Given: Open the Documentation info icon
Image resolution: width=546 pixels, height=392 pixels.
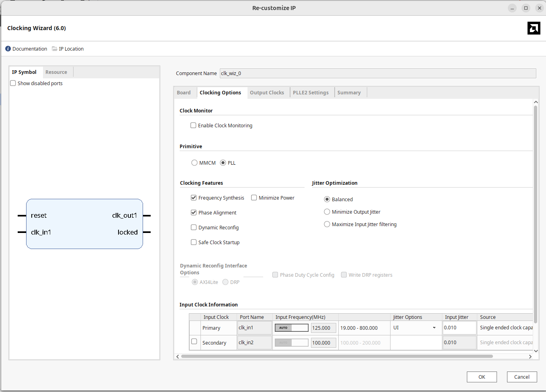Looking at the screenshot, I should (x=8, y=49).
